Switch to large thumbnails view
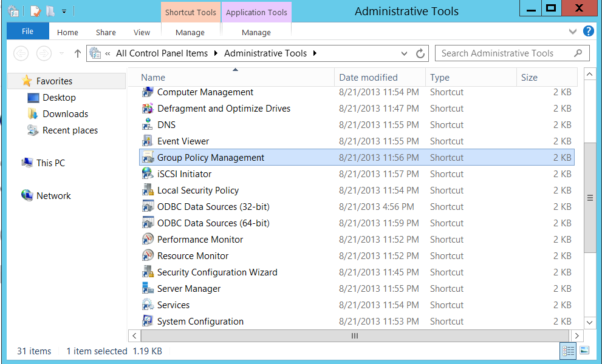The height and width of the screenshot is (364, 602). point(585,351)
